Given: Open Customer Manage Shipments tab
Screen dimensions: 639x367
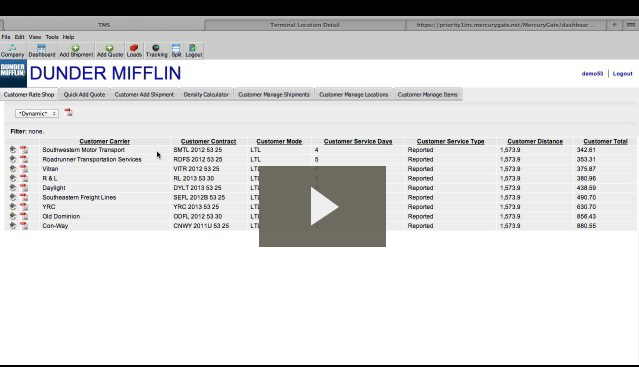Looking at the screenshot, I should [274, 94].
